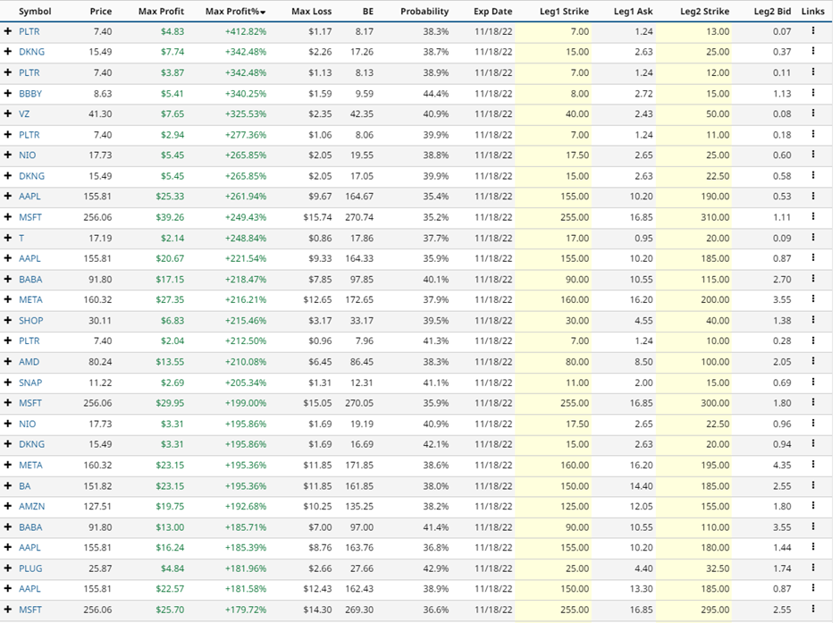Open the BA symbol link
Viewport: 840px width, 623px height.
click(25, 486)
